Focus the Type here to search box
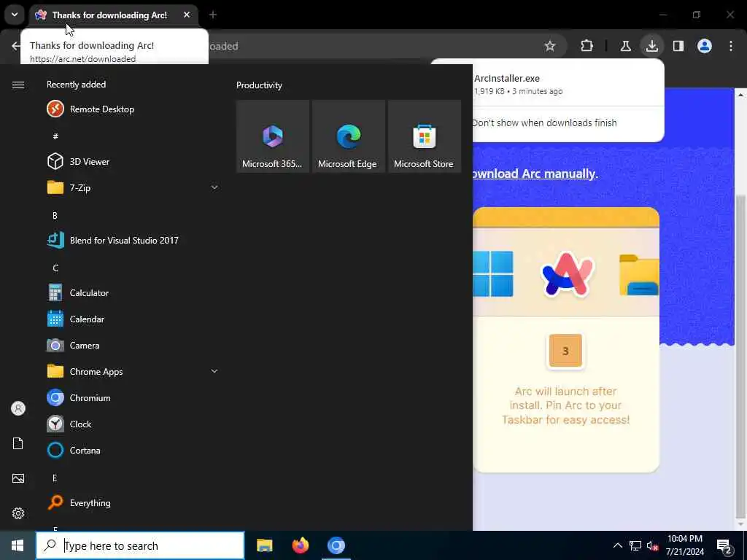The height and width of the screenshot is (560, 747). point(140,545)
